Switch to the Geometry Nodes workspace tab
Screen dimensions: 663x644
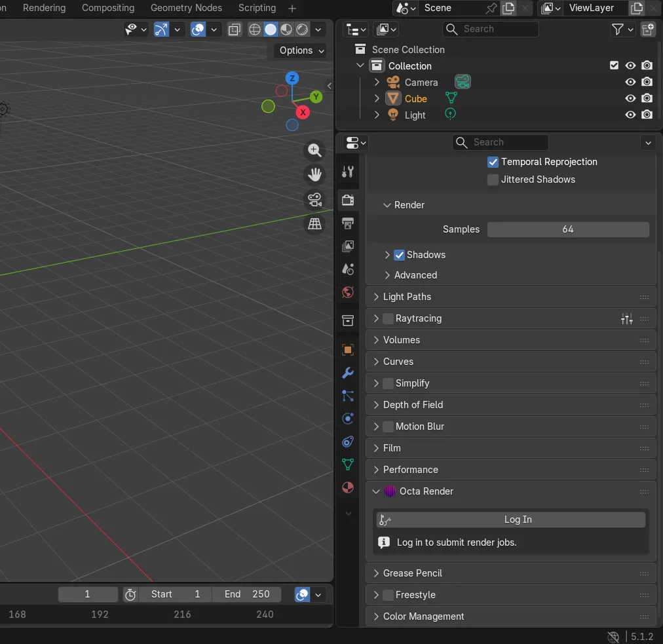click(187, 8)
